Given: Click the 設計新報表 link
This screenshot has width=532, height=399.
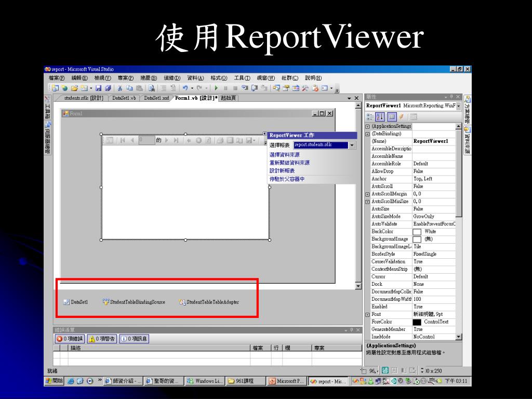Looking at the screenshot, I should [x=282, y=170].
